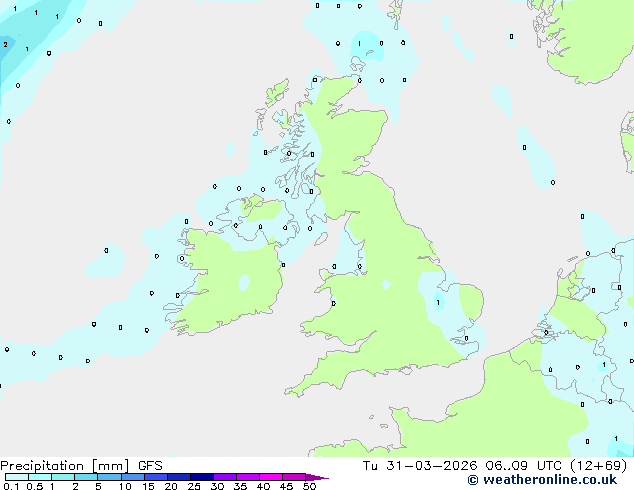Image resolution: width=634 pixels, height=490 pixels.
Task: Click the '2' precipitation value on the map
Action: click(5, 44)
